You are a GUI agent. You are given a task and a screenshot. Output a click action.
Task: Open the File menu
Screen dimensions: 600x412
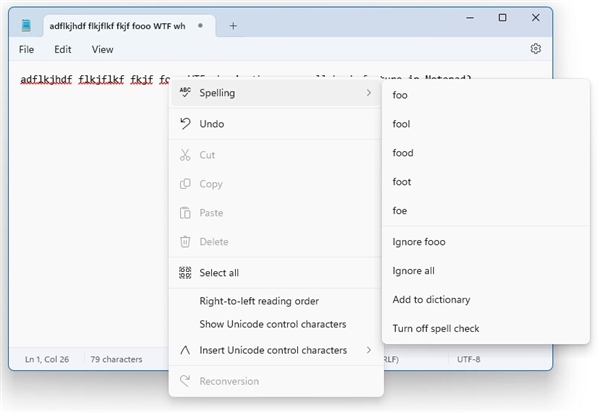point(26,49)
